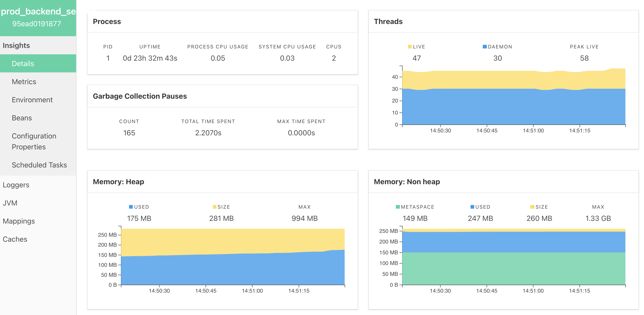The image size is (644, 315).
Task: Select Configuration Properties in sidebar
Action: [34, 141]
